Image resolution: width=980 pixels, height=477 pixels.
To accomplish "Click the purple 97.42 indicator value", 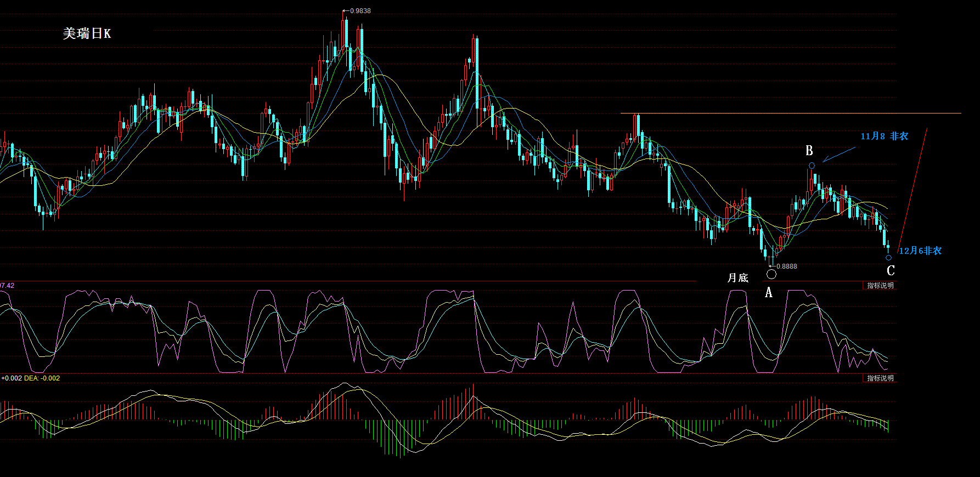I will point(7,286).
